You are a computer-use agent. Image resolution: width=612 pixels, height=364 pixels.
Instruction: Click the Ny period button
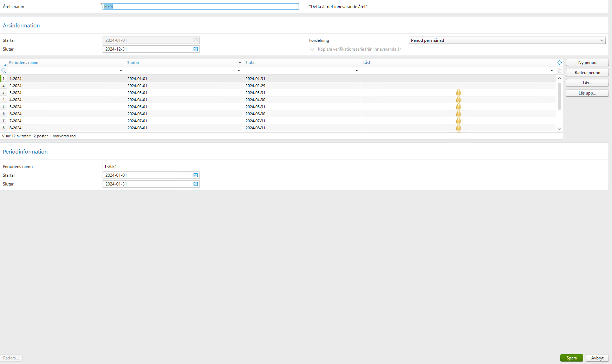tap(587, 62)
